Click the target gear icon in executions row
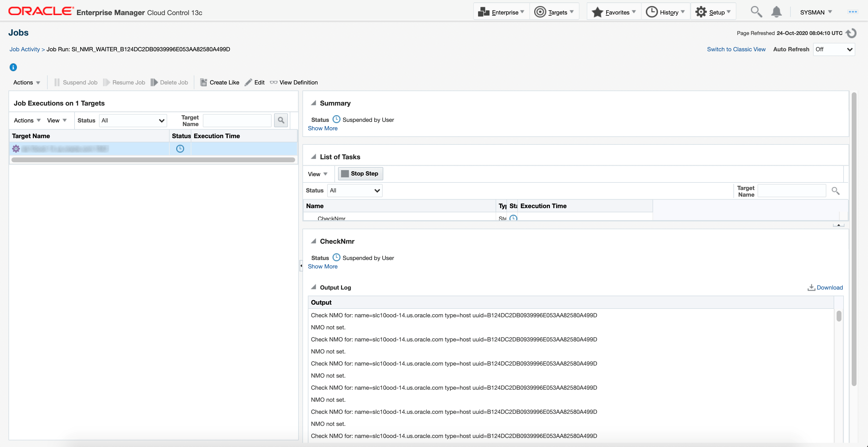The width and height of the screenshot is (868, 447). tap(16, 149)
